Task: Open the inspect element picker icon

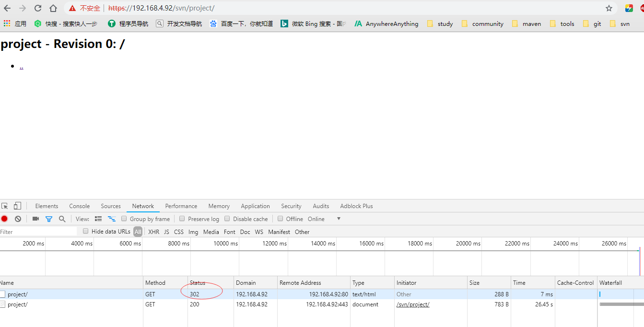Action: pos(5,206)
